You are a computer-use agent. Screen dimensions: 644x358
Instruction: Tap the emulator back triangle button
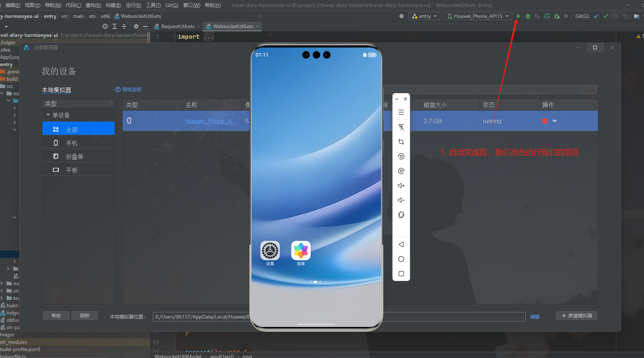point(401,244)
